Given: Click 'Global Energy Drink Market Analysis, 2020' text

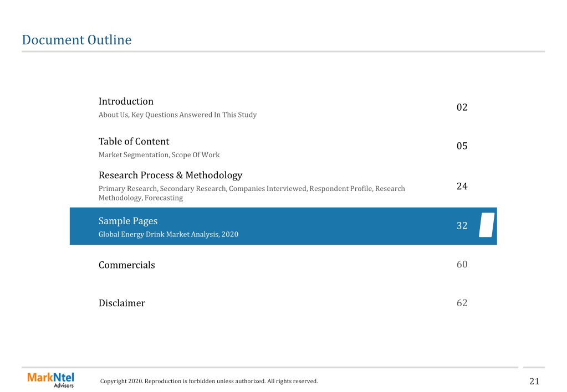Looking at the screenshot, I should 168,234.
